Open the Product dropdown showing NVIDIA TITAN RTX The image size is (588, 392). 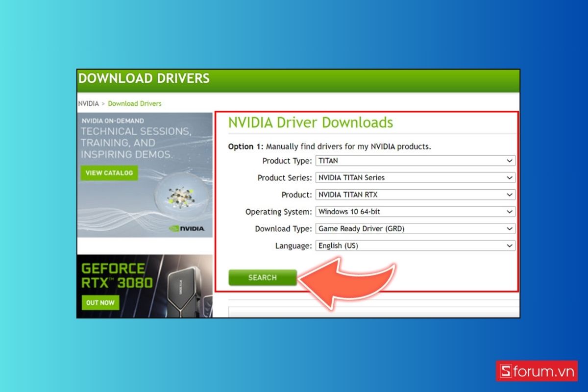click(x=415, y=195)
